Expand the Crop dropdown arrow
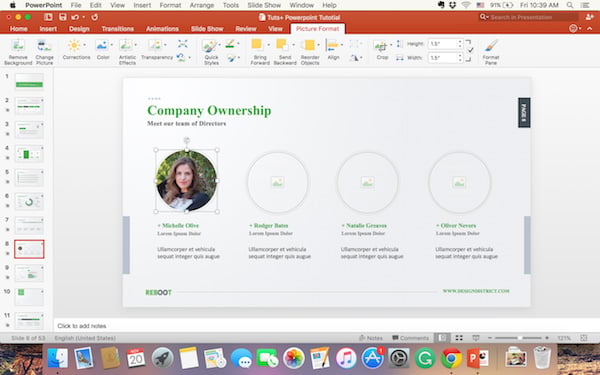 391,45
